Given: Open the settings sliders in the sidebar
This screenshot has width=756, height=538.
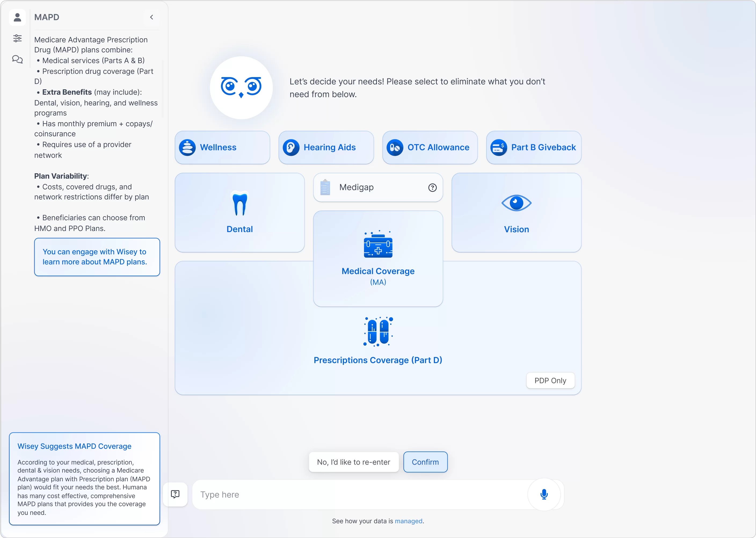Looking at the screenshot, I should [x=17, y=38].
